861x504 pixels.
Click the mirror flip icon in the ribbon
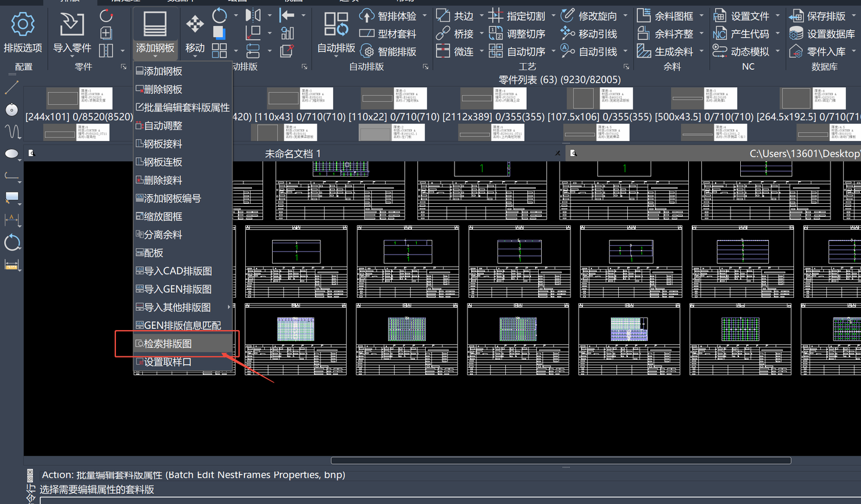pyautogui.click(x=254, y=15)
